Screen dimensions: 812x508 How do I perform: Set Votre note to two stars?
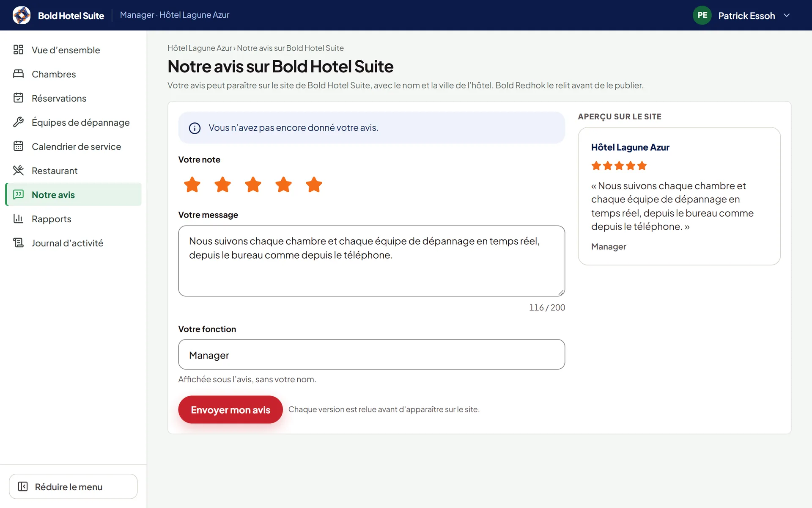[223, 185]
